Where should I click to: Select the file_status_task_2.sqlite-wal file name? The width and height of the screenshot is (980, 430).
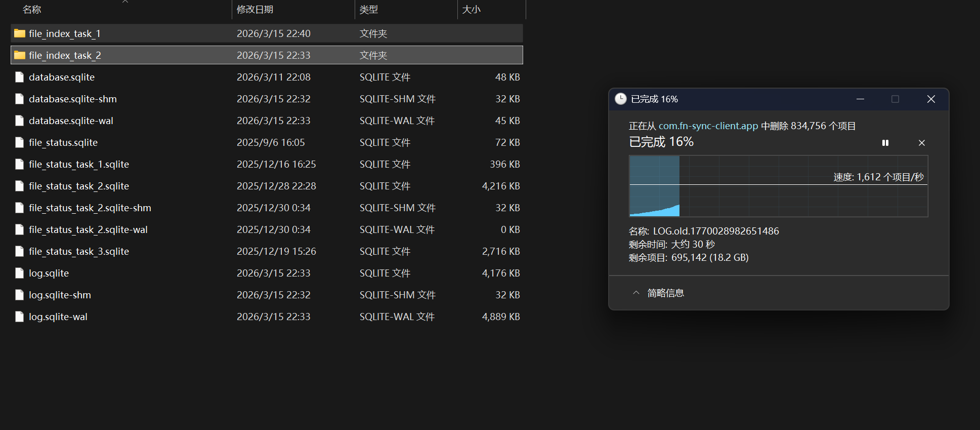point(88,229)
